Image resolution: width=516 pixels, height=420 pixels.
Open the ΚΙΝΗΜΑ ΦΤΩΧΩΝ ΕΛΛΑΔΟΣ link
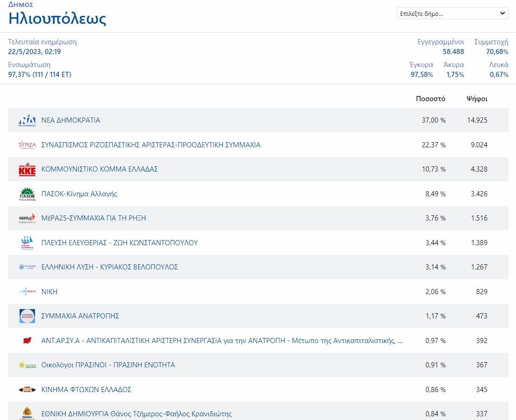coord(86,390)
